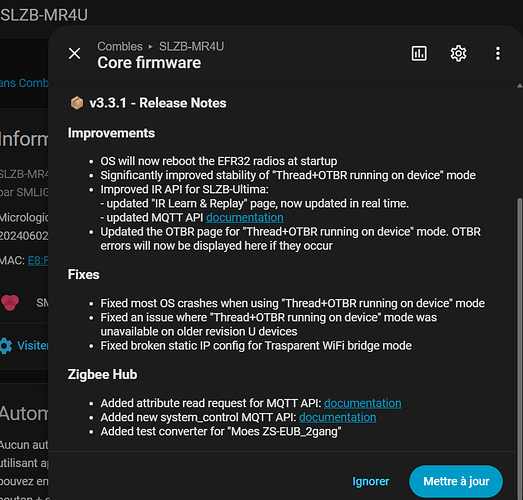Open the three-dot overflow menu

498,53
